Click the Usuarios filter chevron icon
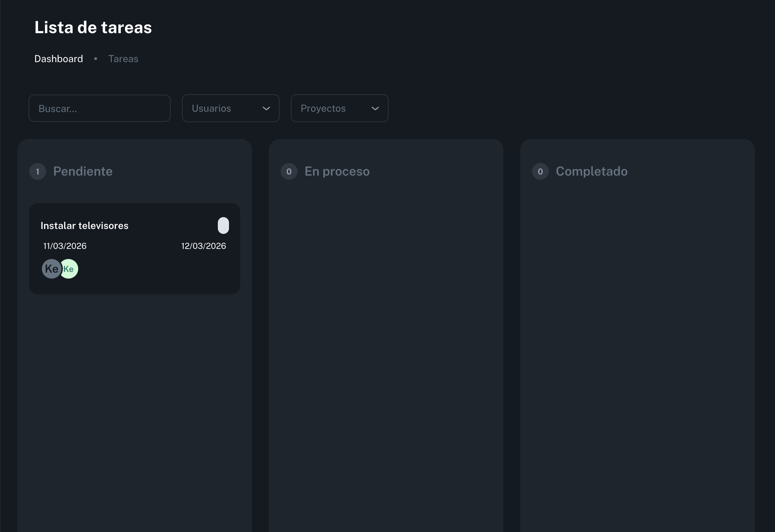Image resolution: width=775 pixels, height=532 pixels. point(266,109)
